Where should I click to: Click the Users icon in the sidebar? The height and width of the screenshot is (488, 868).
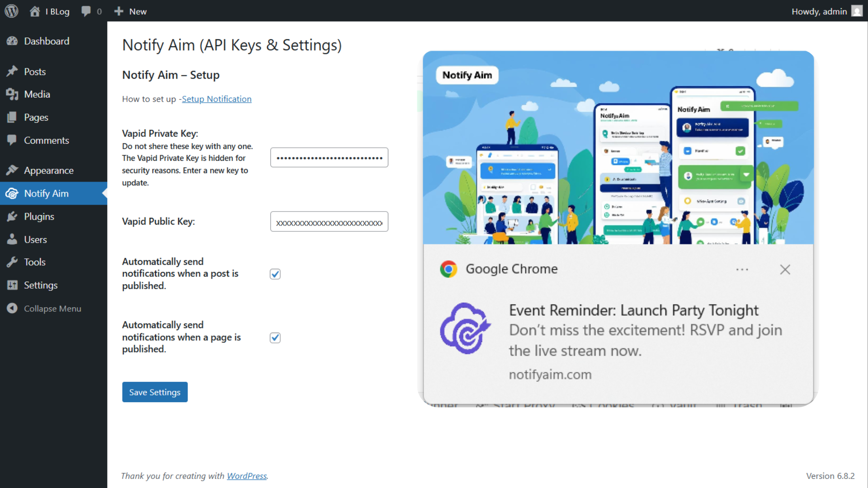coord(12,239)
